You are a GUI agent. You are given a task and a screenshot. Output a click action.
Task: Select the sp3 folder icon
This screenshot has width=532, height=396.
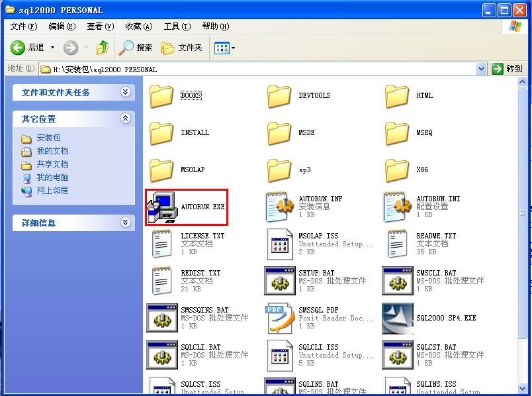279,170
